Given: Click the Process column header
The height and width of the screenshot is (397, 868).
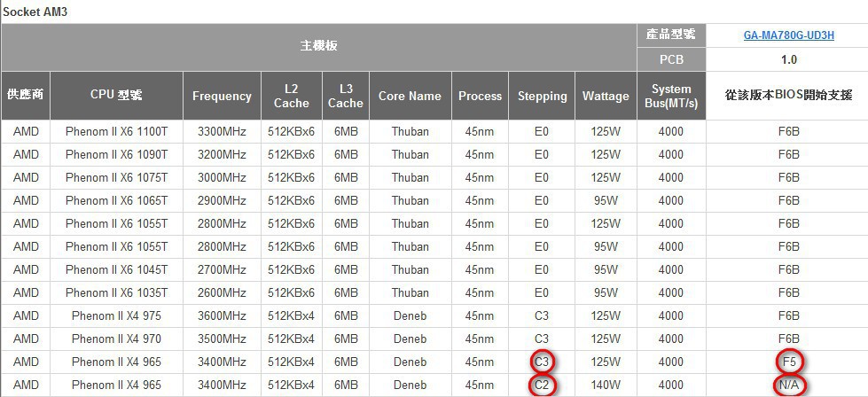Looking at the screenshot, I should [480, 96].
